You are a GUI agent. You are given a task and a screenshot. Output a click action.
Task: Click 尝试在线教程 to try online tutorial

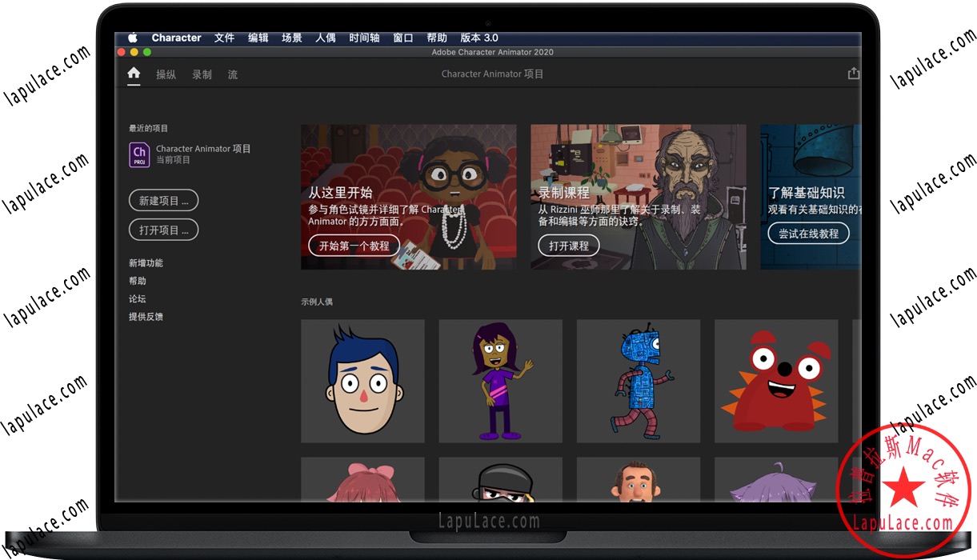(x=808, y=234)
